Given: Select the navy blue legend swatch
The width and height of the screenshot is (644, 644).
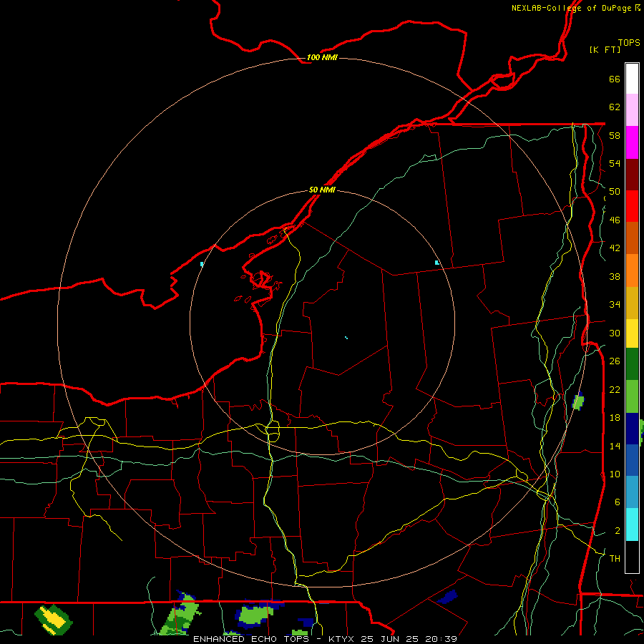Looking at the screenshot, I should click(x=632, y=429).
